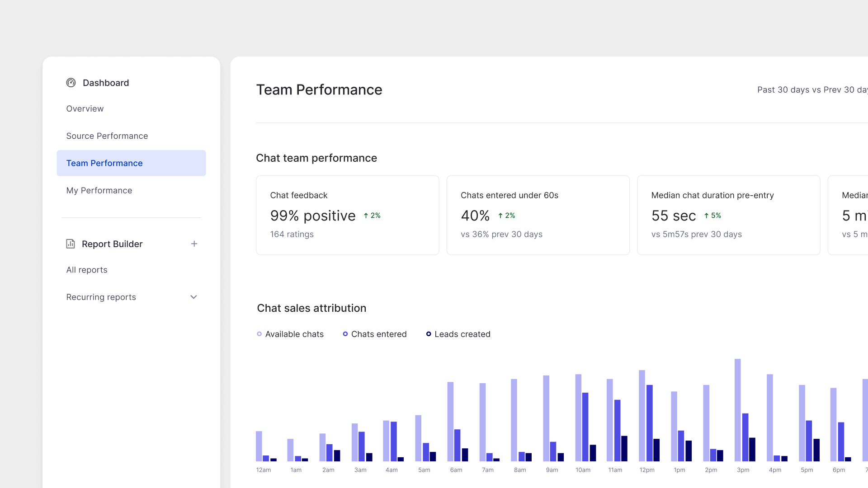Viewport: 868px width, 488px height.
Task: Toggle Available chats legend item
Action: click(x=290, y=334)
